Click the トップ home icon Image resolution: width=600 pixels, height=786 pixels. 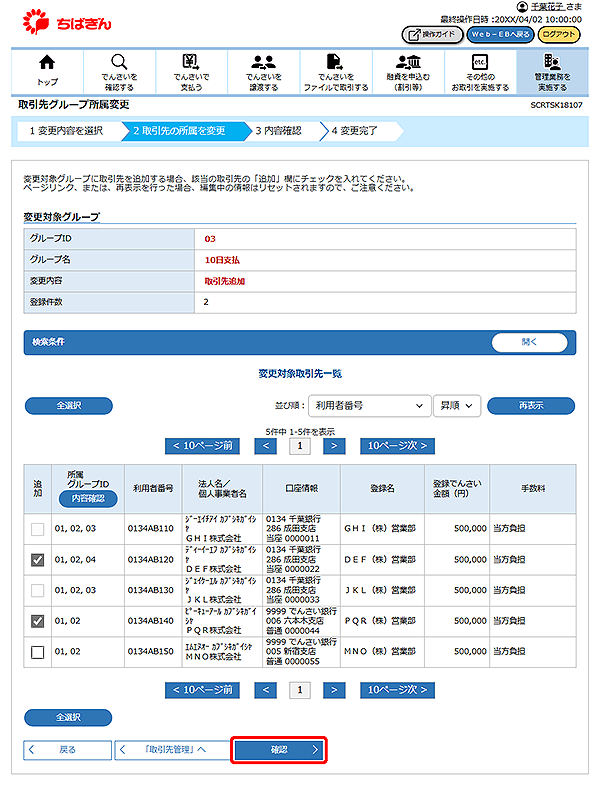[x=47, y=63]
